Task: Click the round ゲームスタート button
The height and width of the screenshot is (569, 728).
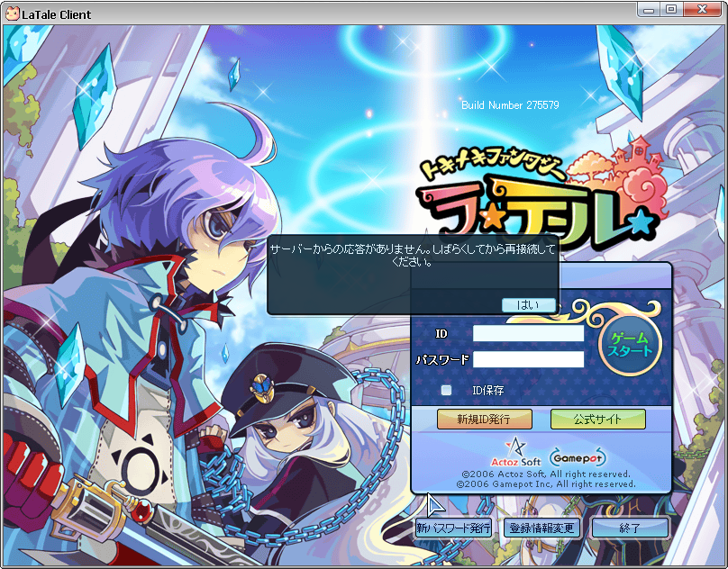Action: (x=630, y=344)
